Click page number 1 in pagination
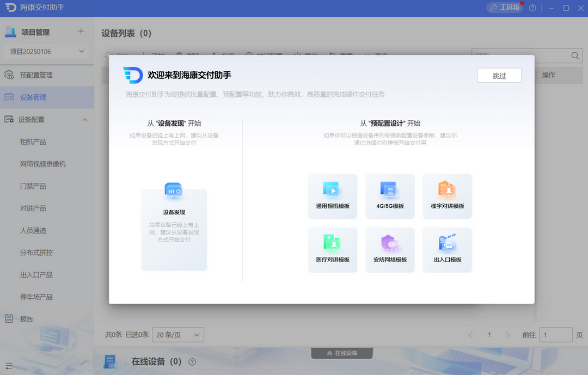The image size is (588, 375). [x=489, y=335]
